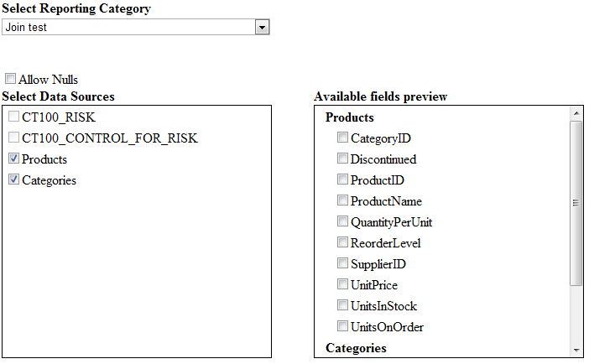
Task: Enable the Allow Nulls checkbox
Action: (10, 79)
